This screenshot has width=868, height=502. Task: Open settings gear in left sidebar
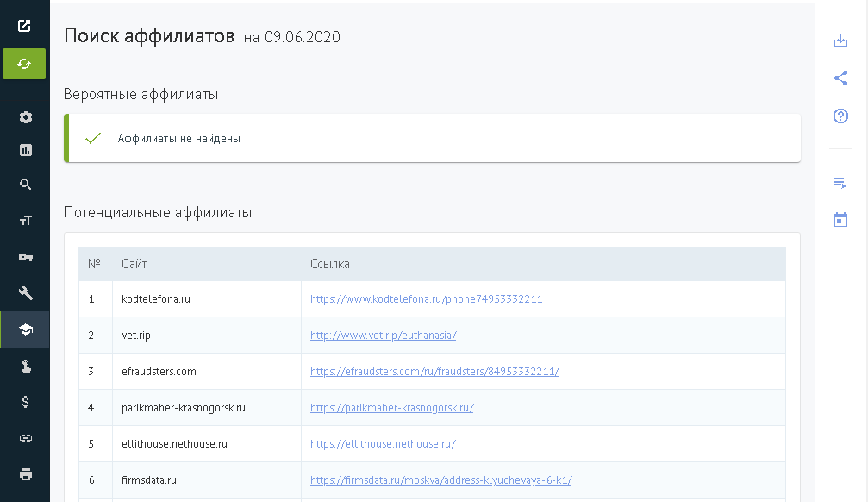pos(25,117)
